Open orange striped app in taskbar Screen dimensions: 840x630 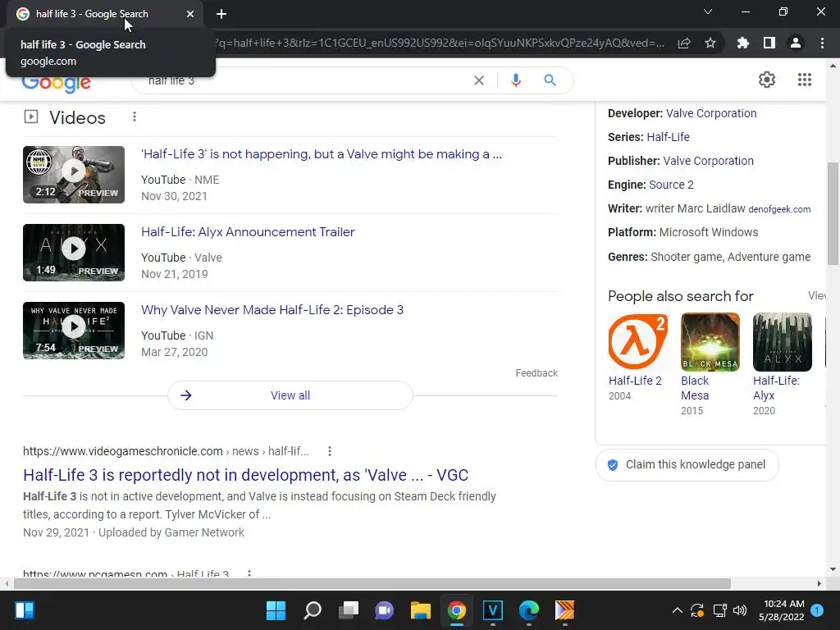point(564,610)
